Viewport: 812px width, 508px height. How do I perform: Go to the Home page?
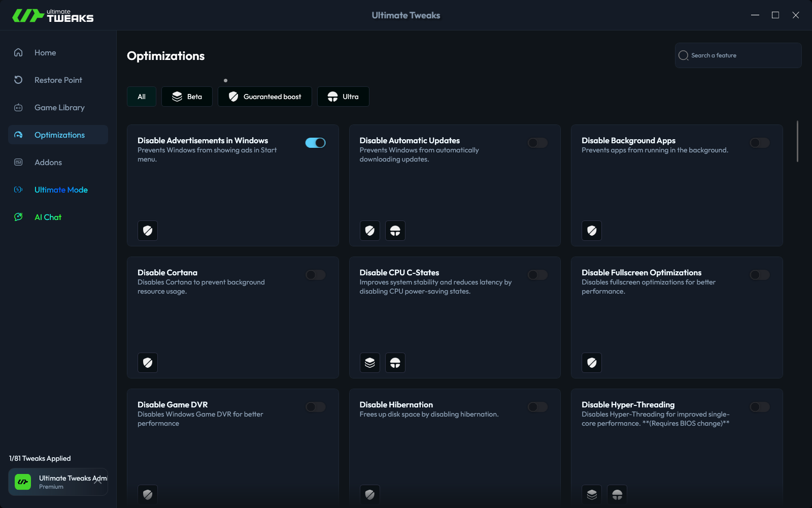point(45,52)
